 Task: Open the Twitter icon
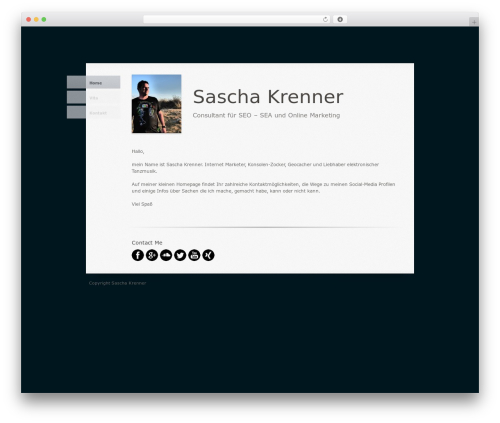point(180,255)
